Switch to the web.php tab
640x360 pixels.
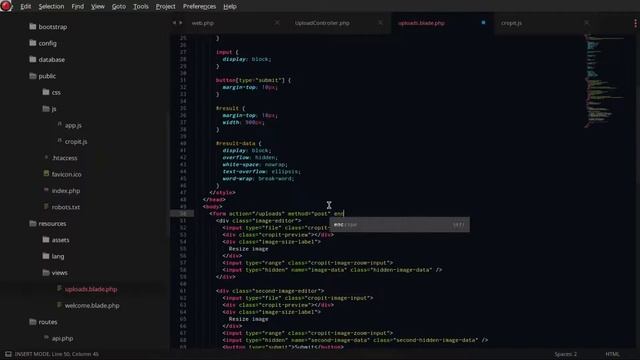coord(203,23)
